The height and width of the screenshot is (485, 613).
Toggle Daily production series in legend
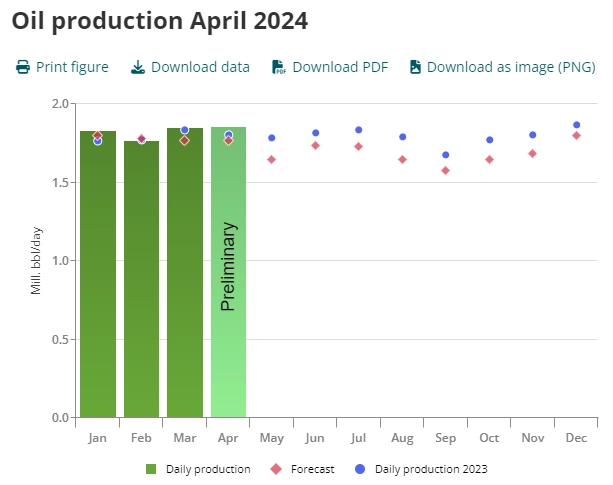(209, 468)
